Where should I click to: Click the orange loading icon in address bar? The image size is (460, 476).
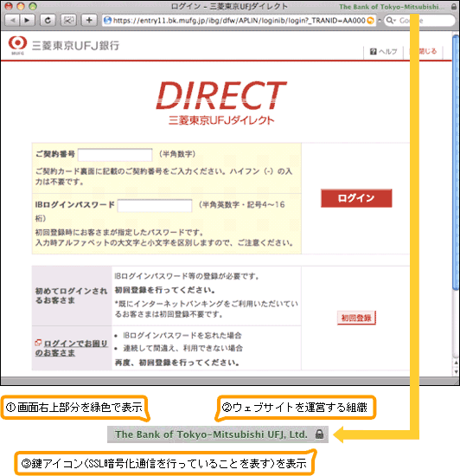[x=370, y=21]
